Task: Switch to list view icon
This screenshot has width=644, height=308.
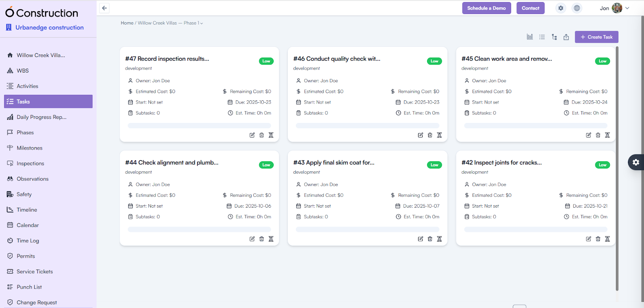Action: 542,37
